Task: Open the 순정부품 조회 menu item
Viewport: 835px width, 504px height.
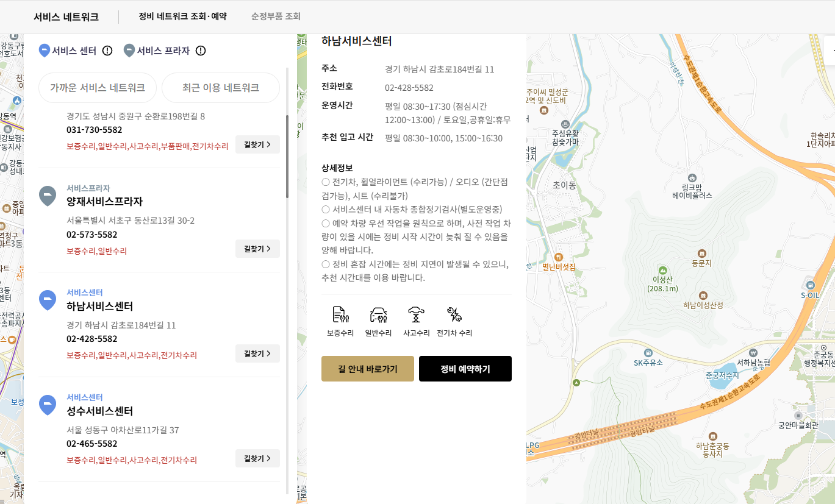Action: [x=275, y=17]
